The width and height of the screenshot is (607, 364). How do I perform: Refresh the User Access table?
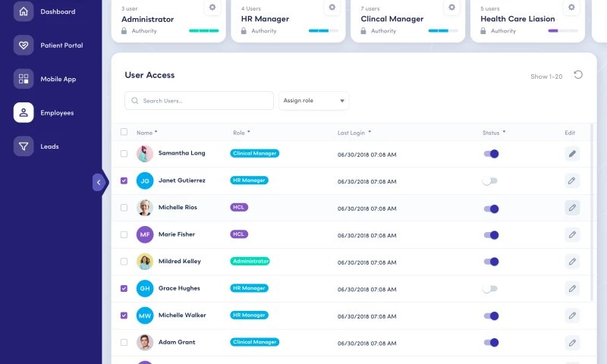[578, 74]
